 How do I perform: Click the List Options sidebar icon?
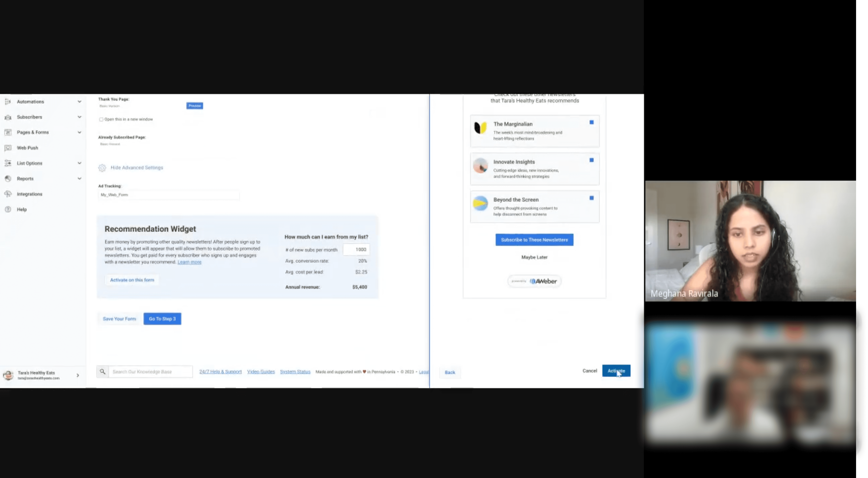(8, 163)
